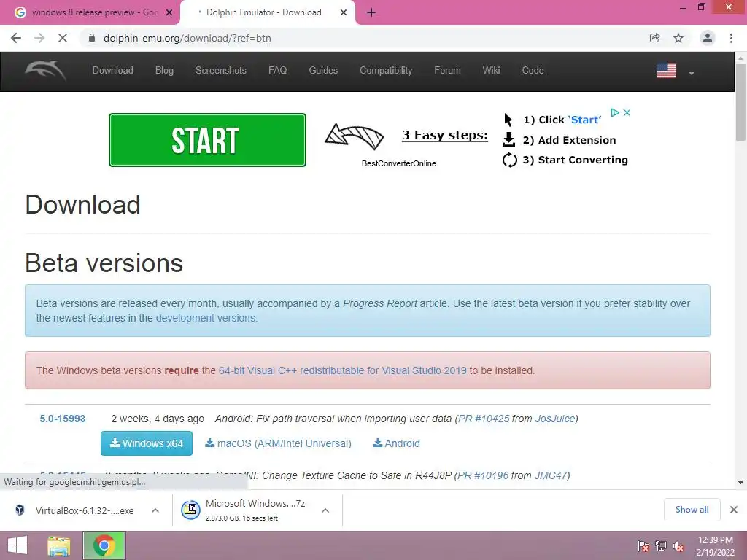Open PR #10425 link
Image resolution: width=747 pixels, height=560 pixels.
[484, 419]
